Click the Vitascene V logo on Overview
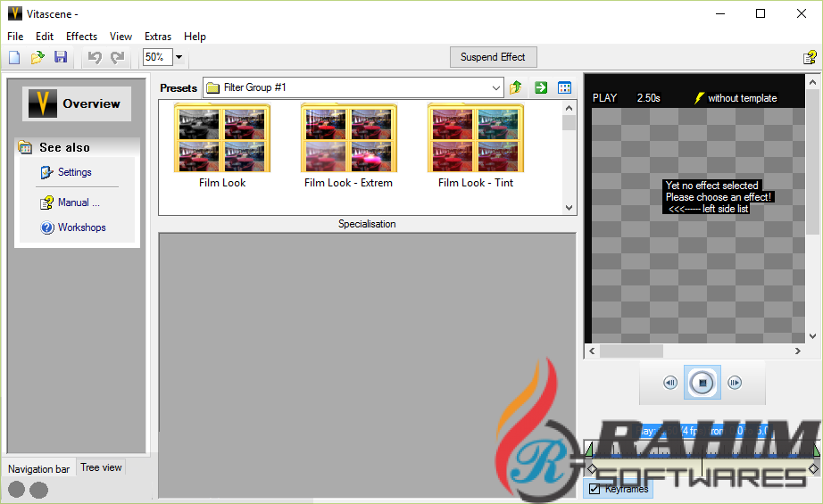The height and width of the screenshot is (504, 823). point(42,103)
